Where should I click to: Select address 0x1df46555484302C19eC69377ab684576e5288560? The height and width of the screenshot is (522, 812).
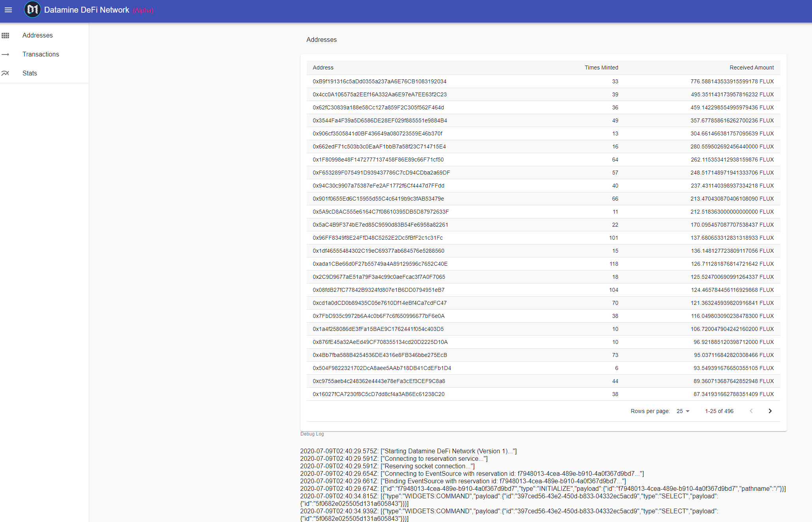(379, 251)
